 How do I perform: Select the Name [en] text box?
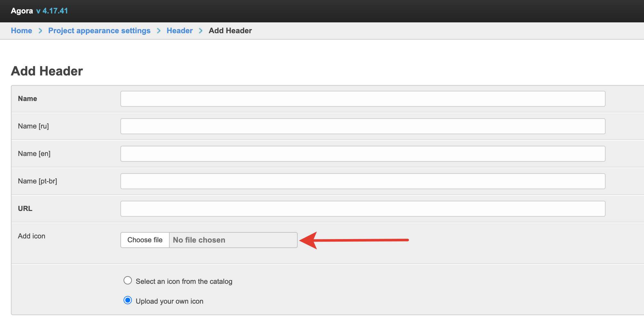363,154
